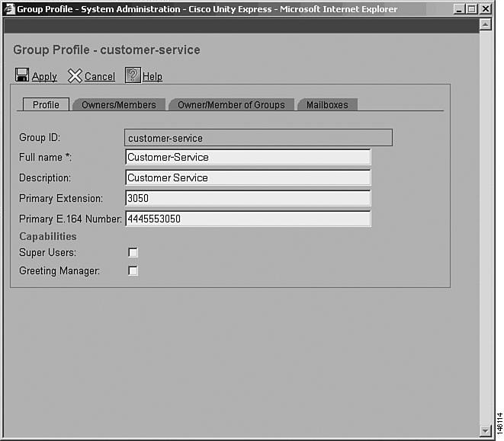Click the 'Super Users:' label
Viewport: 504px width, 441px height.
pos(47,252)
